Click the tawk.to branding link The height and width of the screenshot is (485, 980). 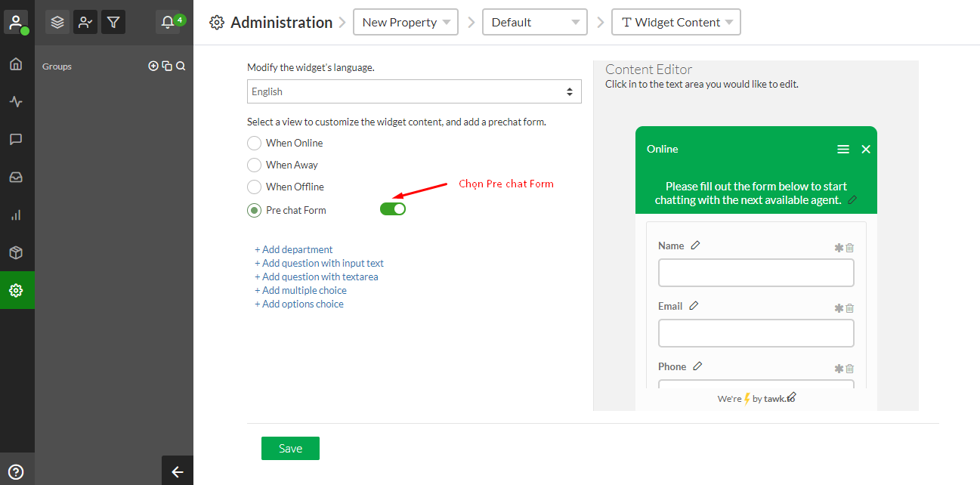779,398
